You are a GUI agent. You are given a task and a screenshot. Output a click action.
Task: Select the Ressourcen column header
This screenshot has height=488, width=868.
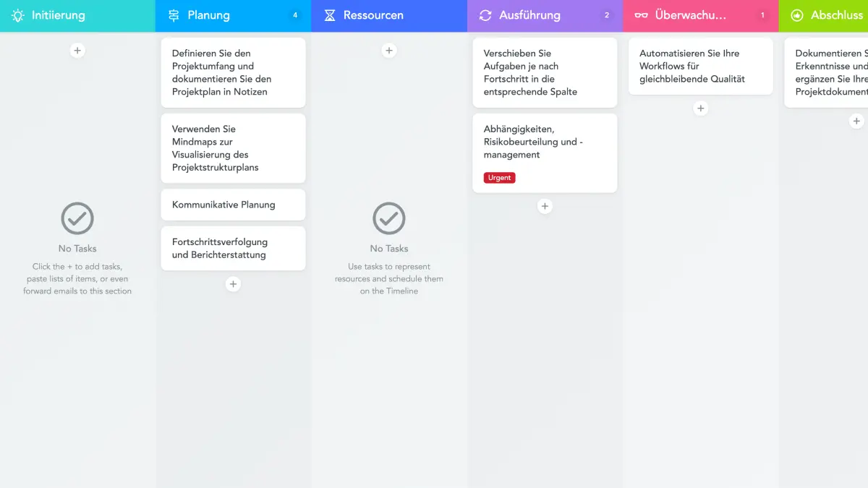pyautogui.click(x=373, y=15)
